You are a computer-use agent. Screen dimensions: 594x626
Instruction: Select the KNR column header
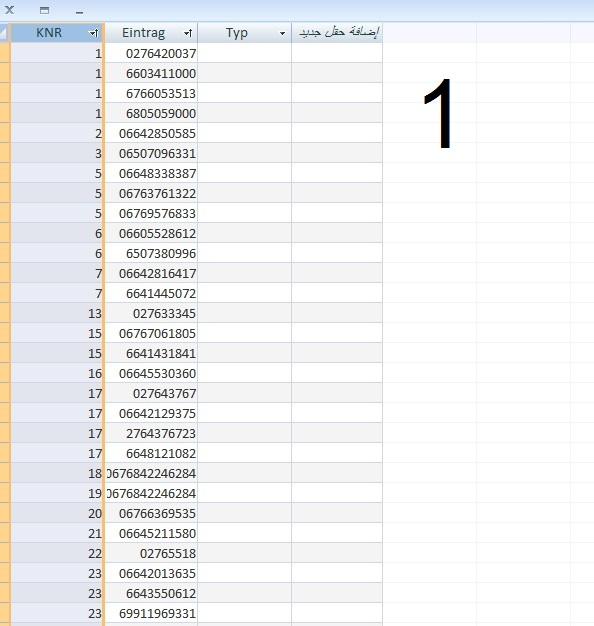[x=57, y=33]
